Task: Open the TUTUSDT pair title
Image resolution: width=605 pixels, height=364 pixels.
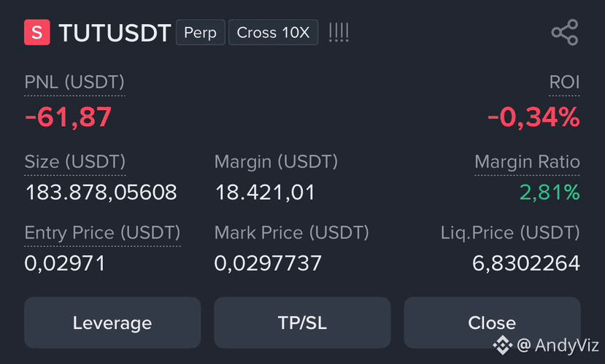Action: (115, 33)
